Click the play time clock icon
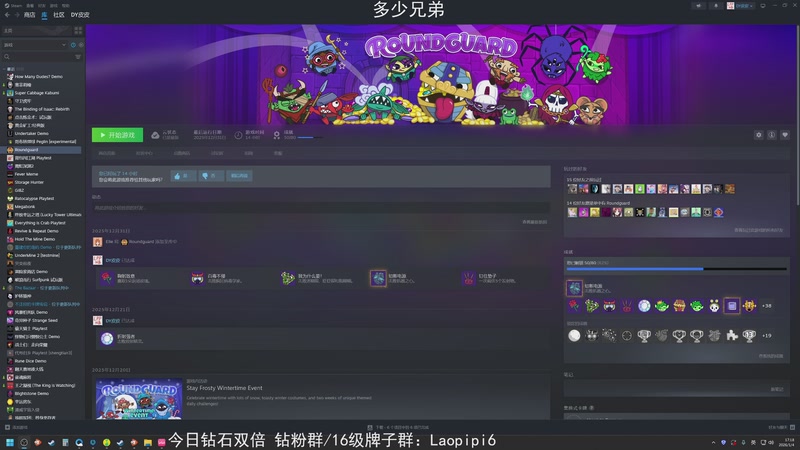The width and height of the screenshot is (800, 450). 238,135
